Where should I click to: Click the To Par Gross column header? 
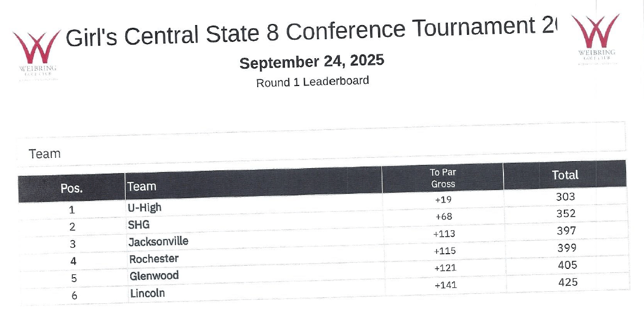pos(443,178)
